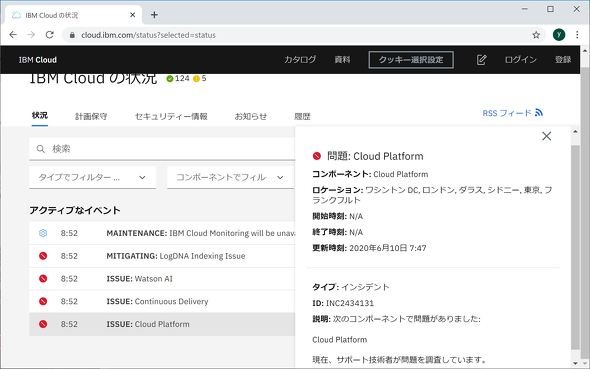Click the page scrollbar down arrow
Image resolution: width=590 pixels, height=369 pixels.
tap(585, 364)
